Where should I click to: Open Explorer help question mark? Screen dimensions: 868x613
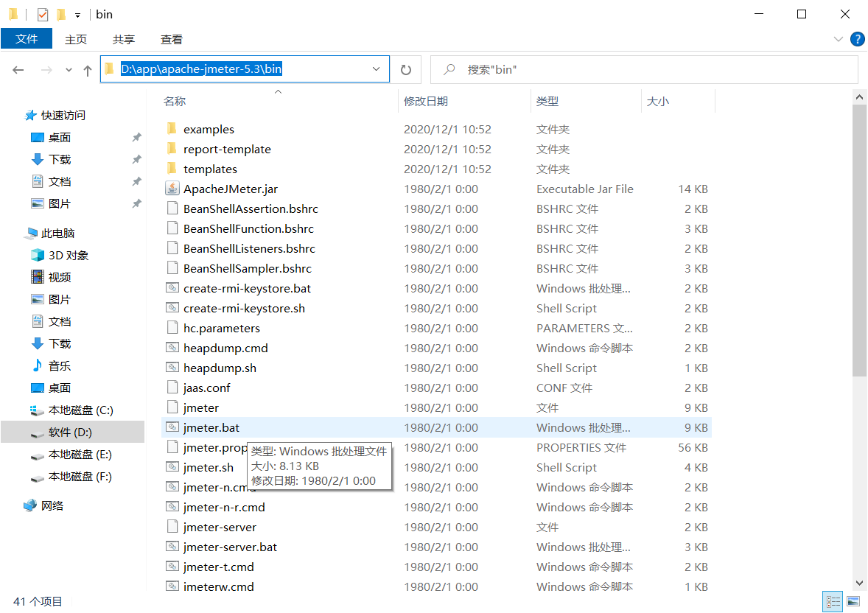tap(857, 39)
